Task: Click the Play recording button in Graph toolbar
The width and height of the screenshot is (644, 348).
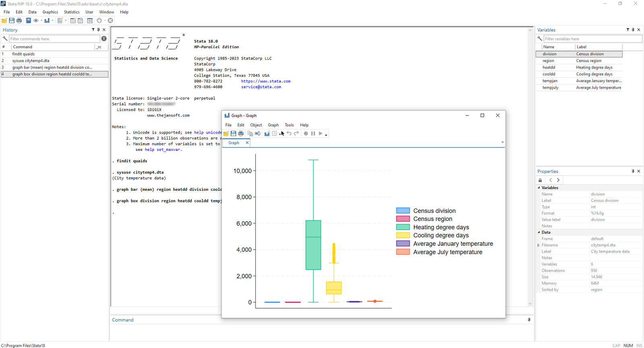Action: [321, 134]
